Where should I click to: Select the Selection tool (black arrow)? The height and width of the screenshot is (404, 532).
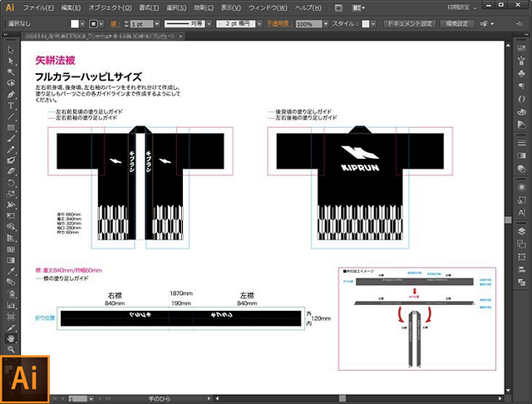tap(11, 50)
